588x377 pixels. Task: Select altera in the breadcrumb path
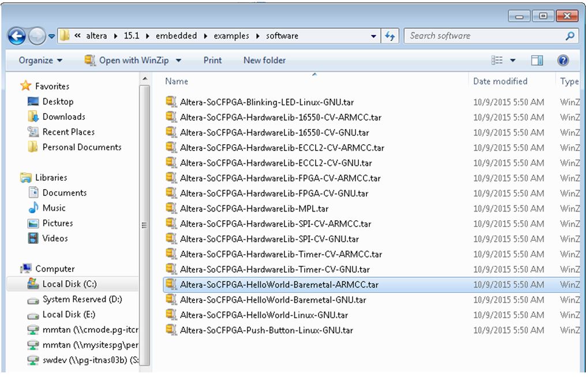click(96, 36)
